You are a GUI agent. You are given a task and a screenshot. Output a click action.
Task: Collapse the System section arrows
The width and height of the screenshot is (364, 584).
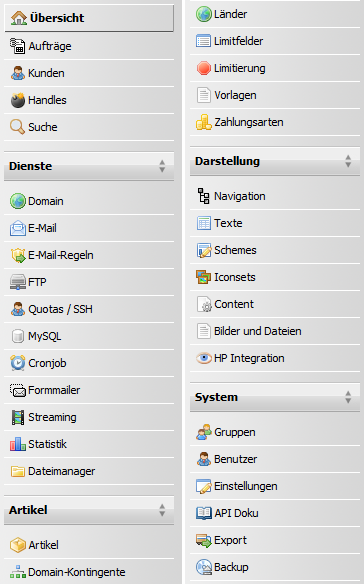pyautogui.click(x=348, y=397)
